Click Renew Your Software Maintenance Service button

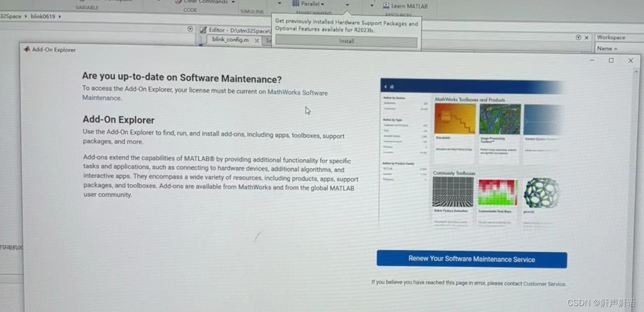click(x=471, y=259)
